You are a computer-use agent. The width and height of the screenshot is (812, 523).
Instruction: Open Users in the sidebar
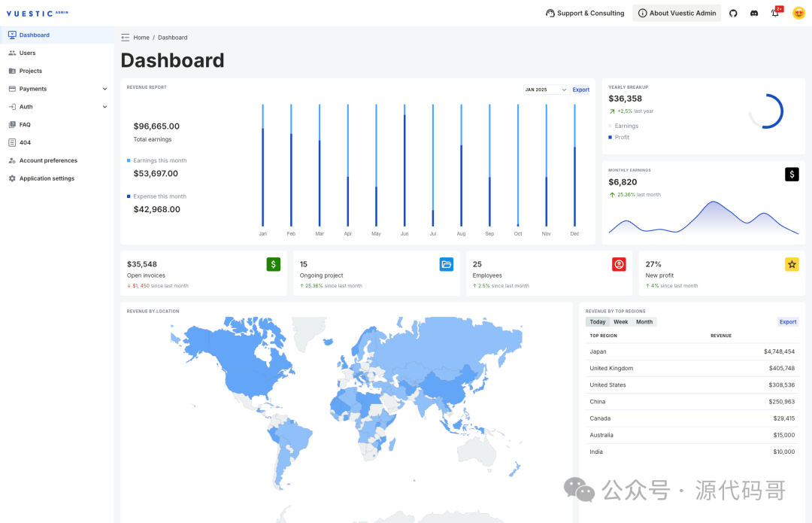click(x=27, y=53)
